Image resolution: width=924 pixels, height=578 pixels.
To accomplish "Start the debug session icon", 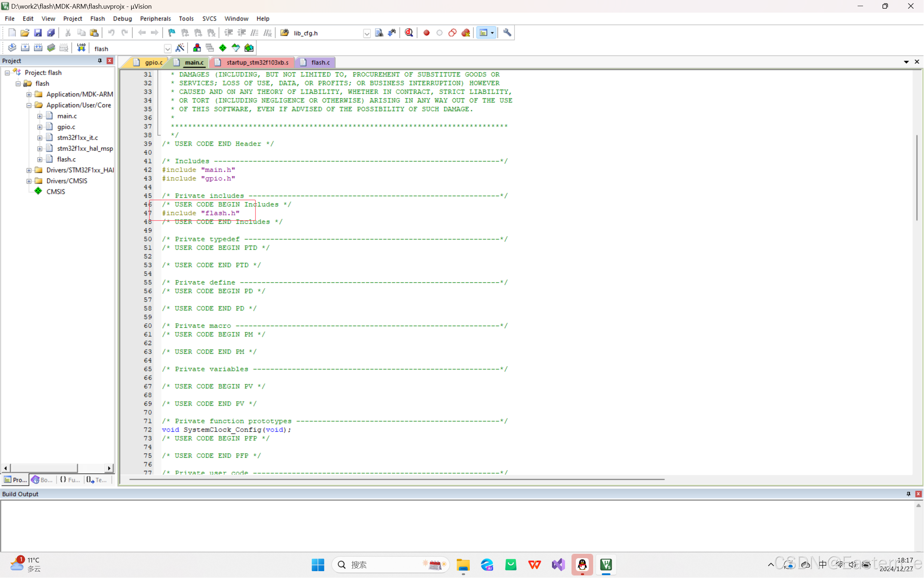I will coord(409,33).
